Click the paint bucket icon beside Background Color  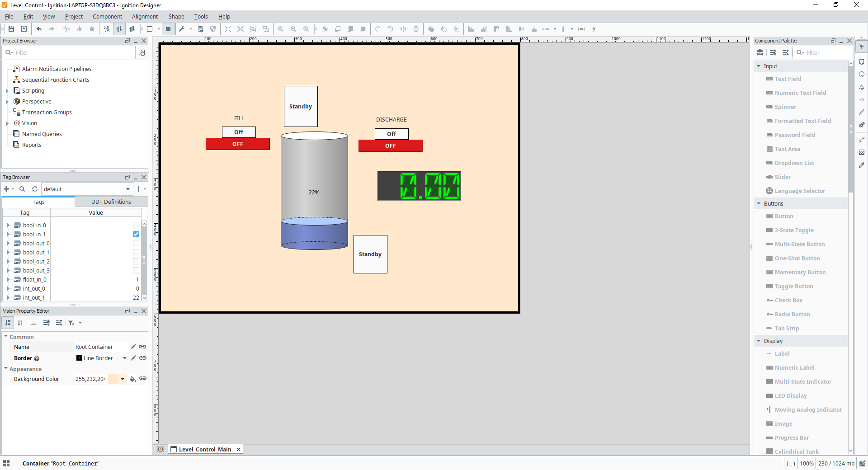coord(132,379)
